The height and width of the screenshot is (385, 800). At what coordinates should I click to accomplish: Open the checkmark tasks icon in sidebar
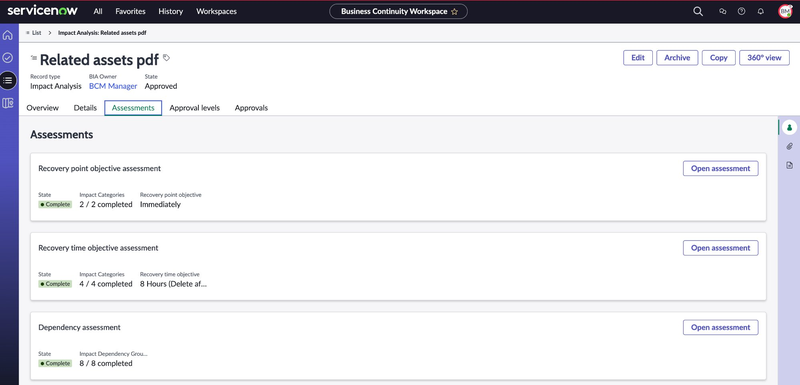pyautogui.click(x=8, y=58)
